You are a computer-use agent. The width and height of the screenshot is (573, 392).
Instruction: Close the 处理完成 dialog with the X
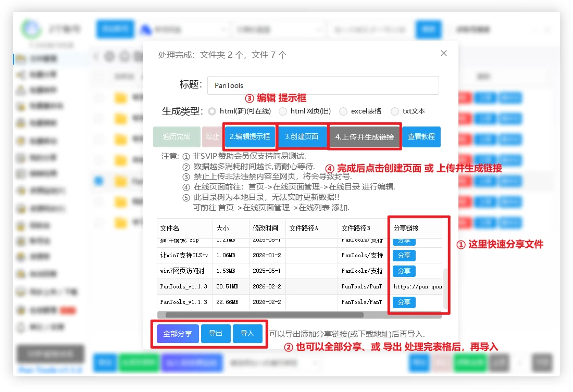444,53
